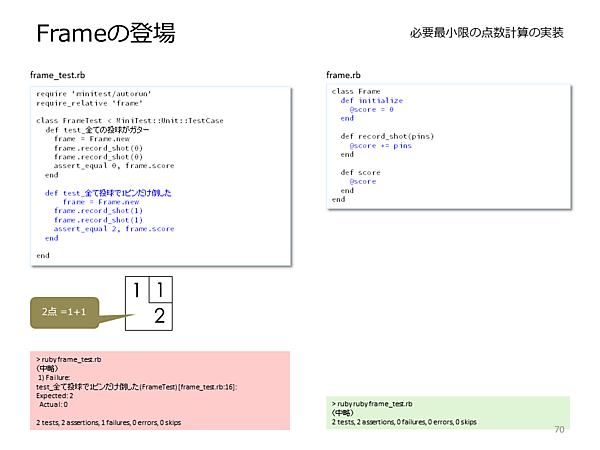600x450 pixels.
Task: Click 'def record_shot(pins)' line
Action: 387,136
